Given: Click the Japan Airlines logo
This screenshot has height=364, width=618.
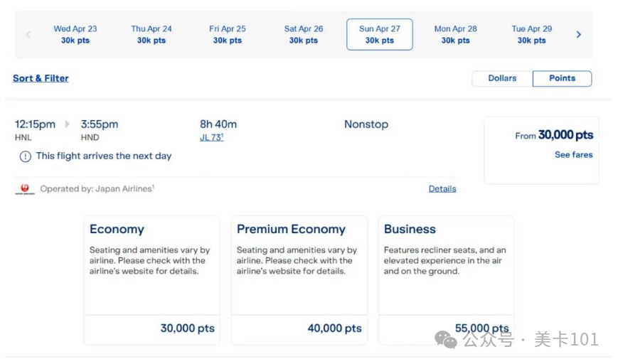Looking at the screenshot, I should click(25, 189).
